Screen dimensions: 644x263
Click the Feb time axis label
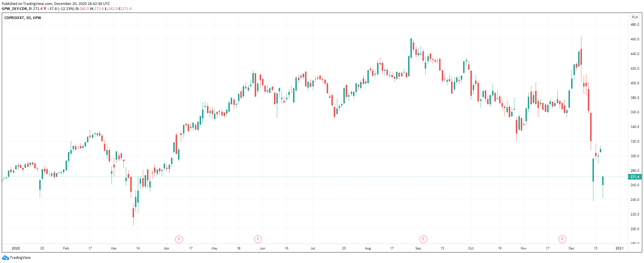[x=66, y=248]
